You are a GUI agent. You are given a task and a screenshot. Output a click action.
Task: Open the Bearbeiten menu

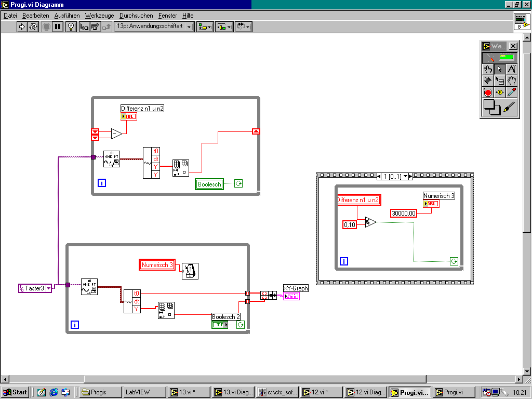tap(36, 16)
